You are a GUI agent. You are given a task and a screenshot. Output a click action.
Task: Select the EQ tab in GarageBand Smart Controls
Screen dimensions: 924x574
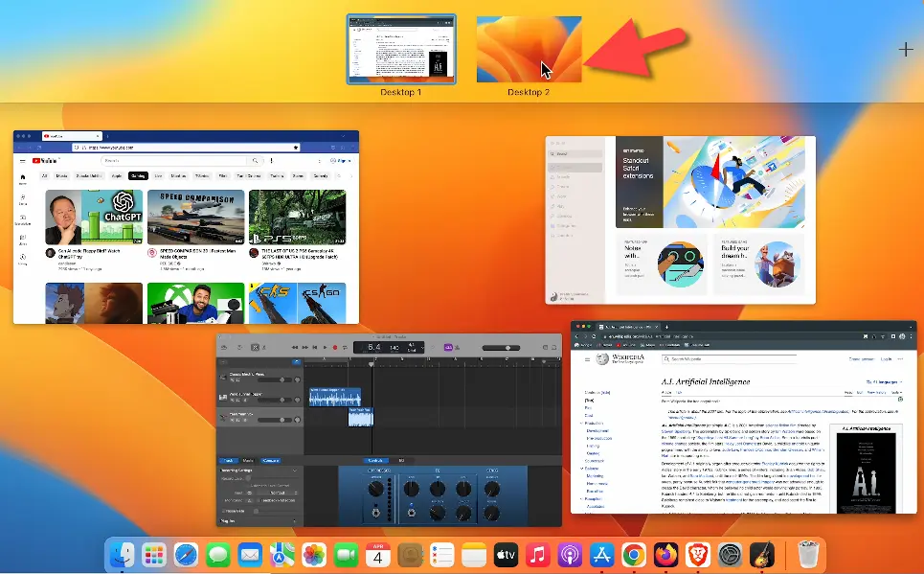point(401,461)
